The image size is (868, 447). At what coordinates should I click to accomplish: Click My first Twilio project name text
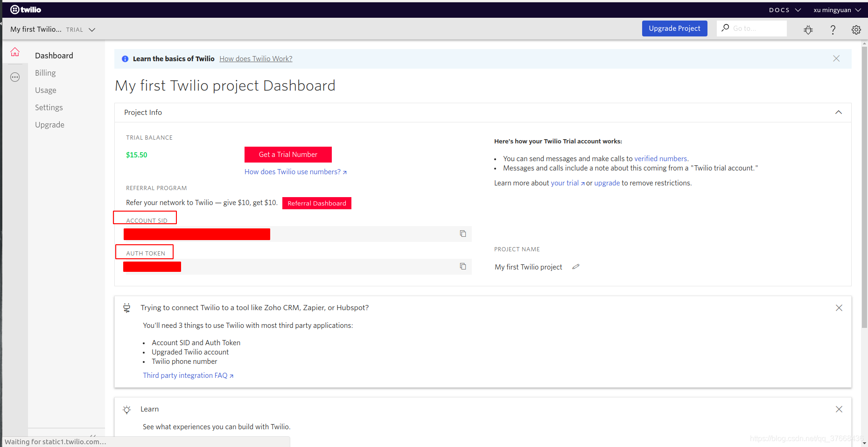528,267
